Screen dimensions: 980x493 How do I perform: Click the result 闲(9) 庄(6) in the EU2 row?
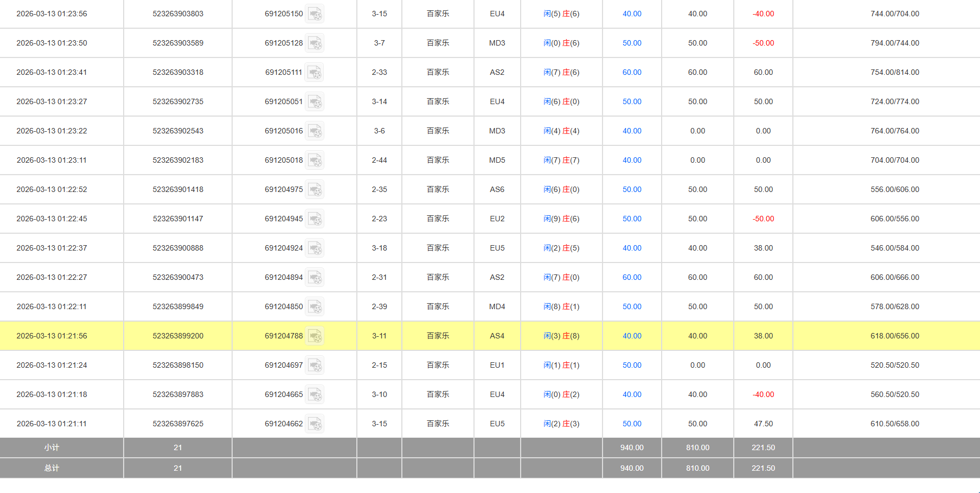561,219
